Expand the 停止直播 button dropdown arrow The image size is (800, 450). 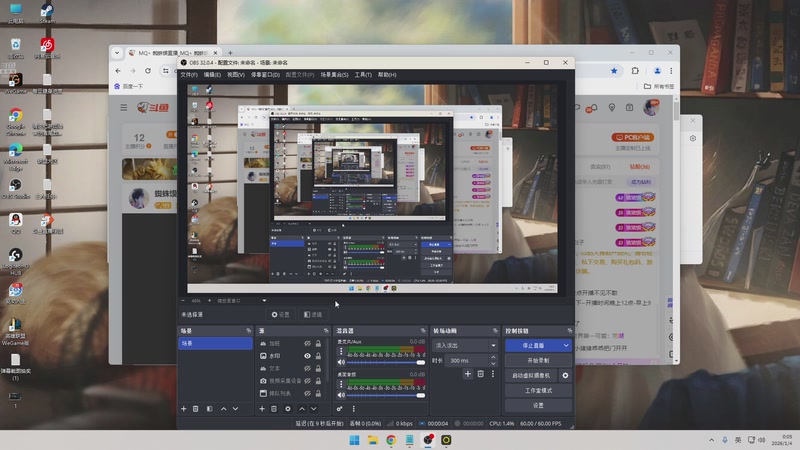(x=566, y=345)
